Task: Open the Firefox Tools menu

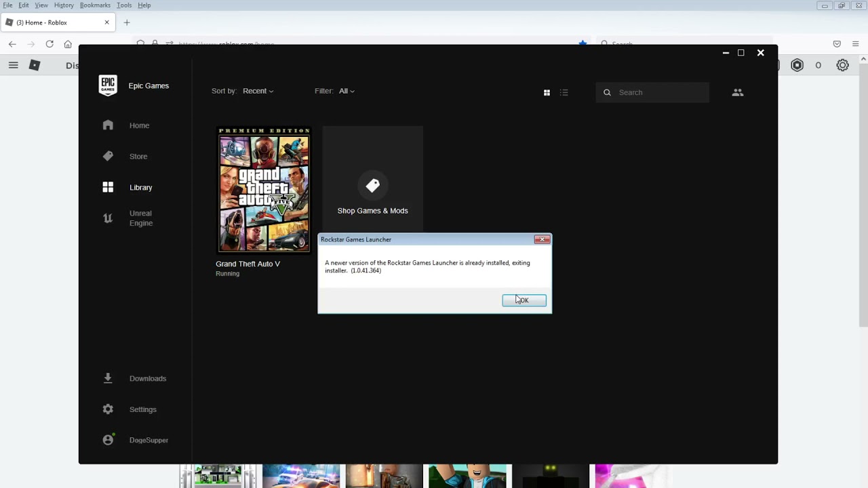Action: (124, 5)
